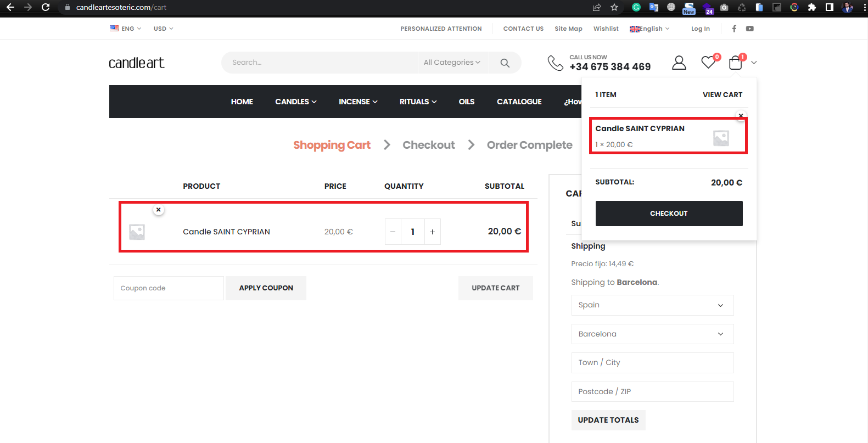
Task: Click the Postcode / ZIP field
Action: point(652,391)
